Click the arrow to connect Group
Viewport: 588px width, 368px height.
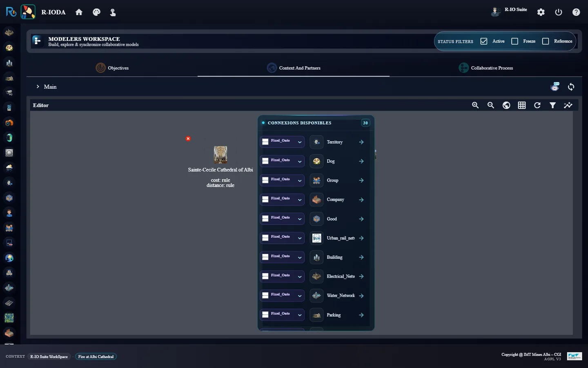[x=361, y=180]
